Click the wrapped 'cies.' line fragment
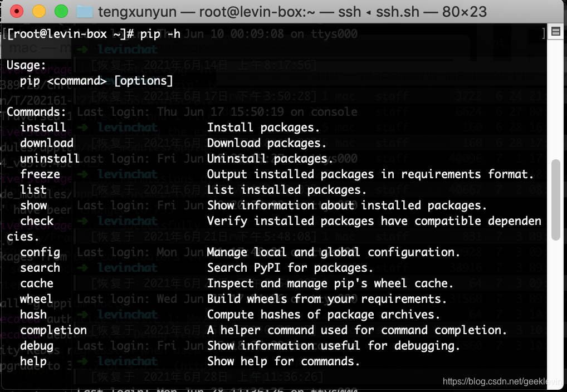Screen dimensions: 567x392 (x=23, y=237)
